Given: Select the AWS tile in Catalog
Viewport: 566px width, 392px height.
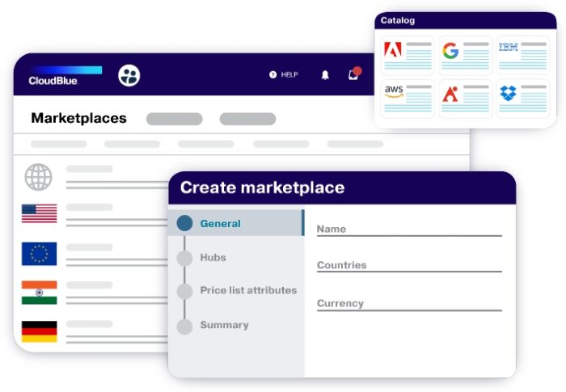Looking at the screenshot, I should pyautogui.click(x=408, y=98).
